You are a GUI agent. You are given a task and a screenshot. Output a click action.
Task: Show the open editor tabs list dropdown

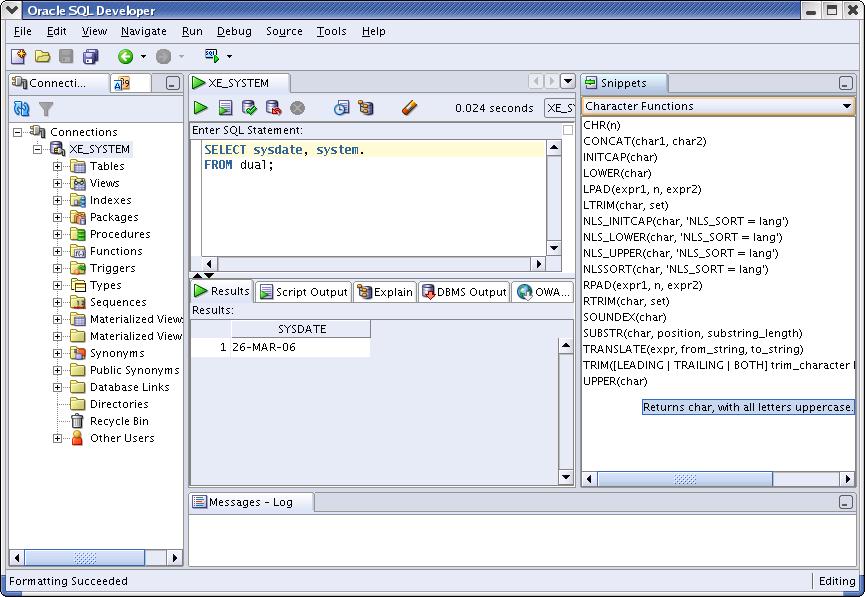click(568, 82)
